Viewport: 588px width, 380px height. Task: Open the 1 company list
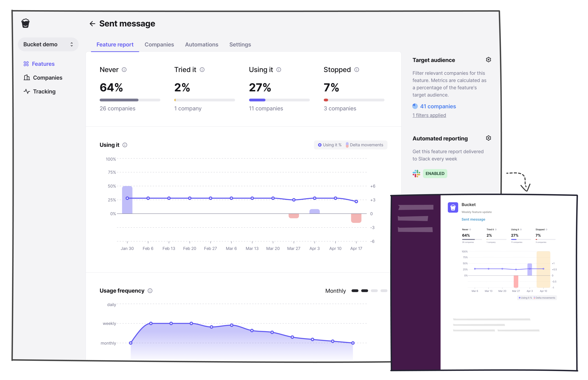click(188, 109)
